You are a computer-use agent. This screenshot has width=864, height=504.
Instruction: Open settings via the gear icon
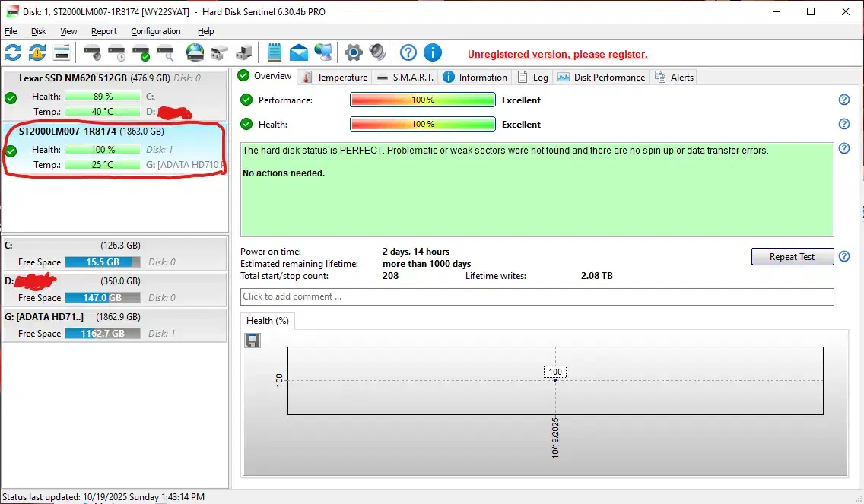click(x=354, y=52)
